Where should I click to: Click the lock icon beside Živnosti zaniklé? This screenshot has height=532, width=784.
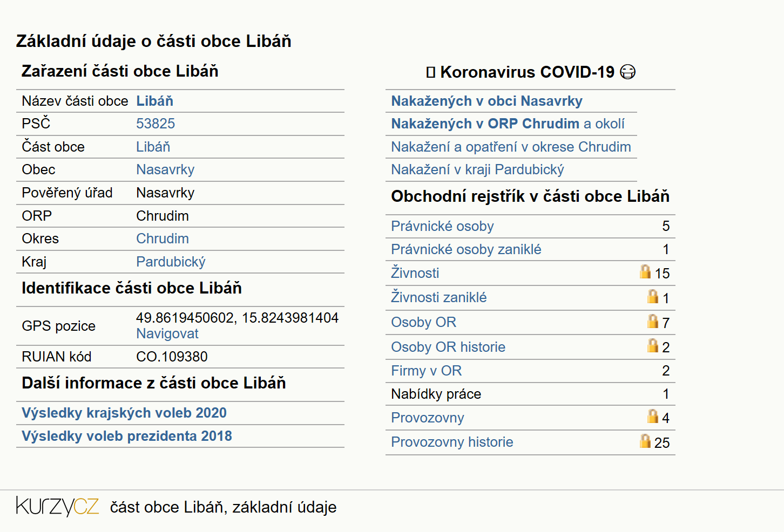pyautogui.click(x=653, y=296)
